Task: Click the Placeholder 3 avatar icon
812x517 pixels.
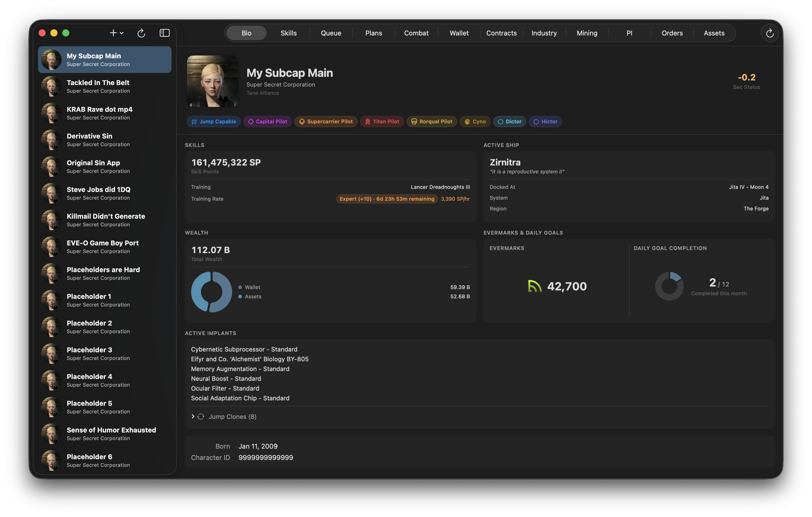Action: [51, 353]
